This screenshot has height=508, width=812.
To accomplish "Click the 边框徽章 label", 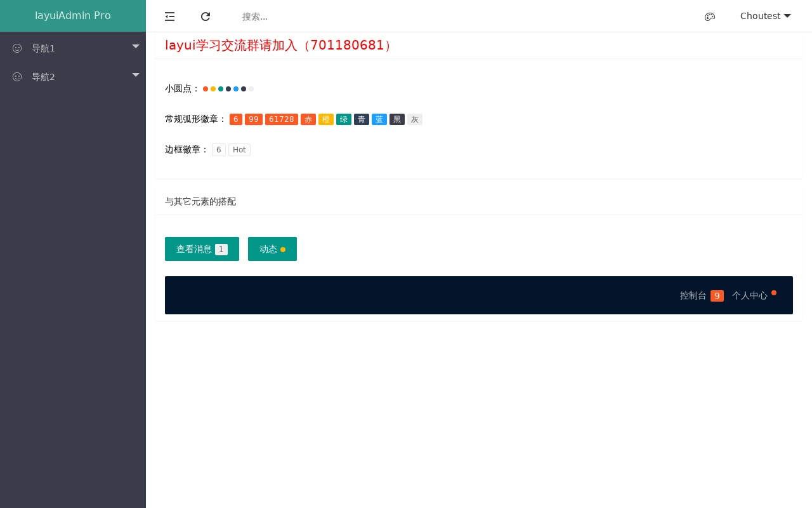I will [187, 150].
